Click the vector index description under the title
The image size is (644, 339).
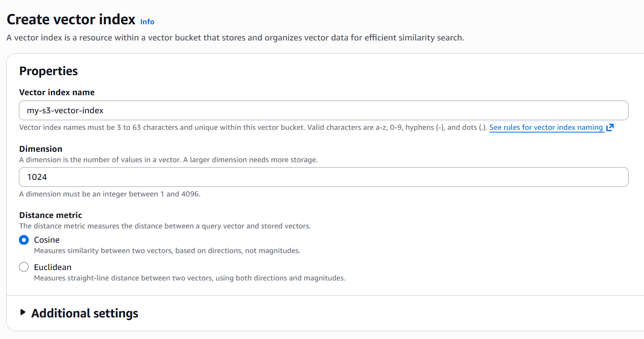(235, 38)
